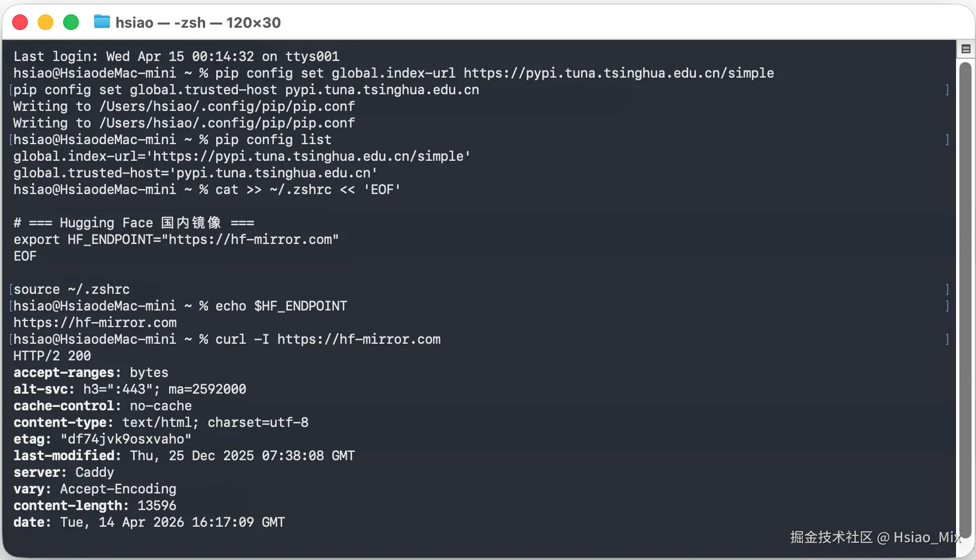The width and height of the screenshot is (976, 560).
Task: Click the "HTTP/2 200" status line
Action: pyautogui.click(x=52, y=356)
